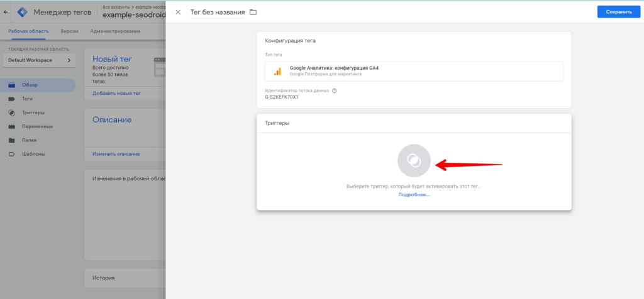
Task: Click the Папки folder icon
Action: tap(12, 140)
